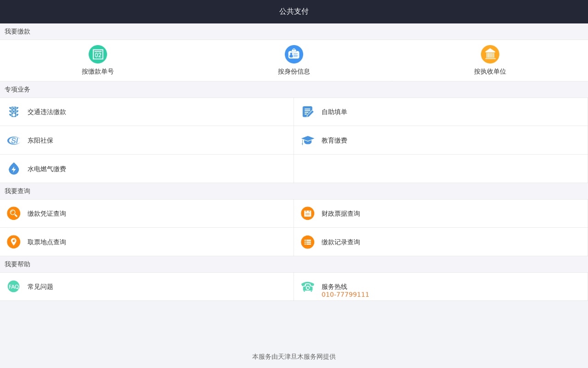Click the graduation cap icon for 教育缴费
588x368 pixels.
308,140
